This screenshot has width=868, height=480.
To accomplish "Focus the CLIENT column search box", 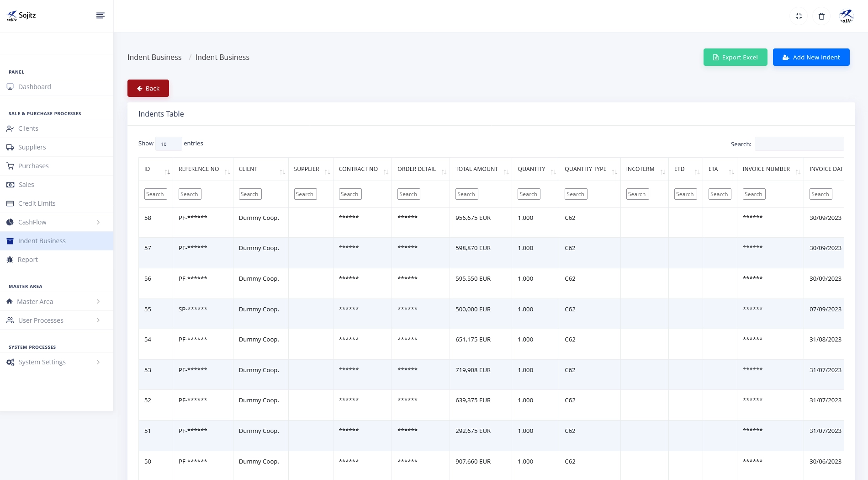I will 250,194.
